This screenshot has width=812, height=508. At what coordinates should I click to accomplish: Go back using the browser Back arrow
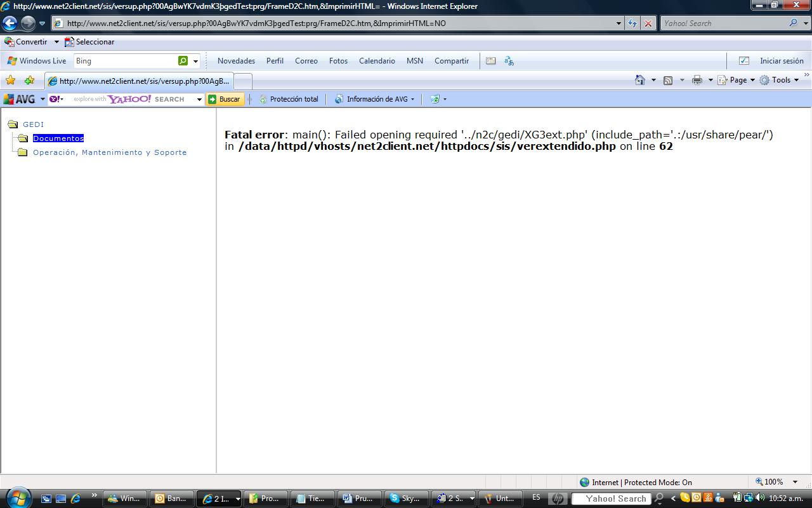[10, 23]
